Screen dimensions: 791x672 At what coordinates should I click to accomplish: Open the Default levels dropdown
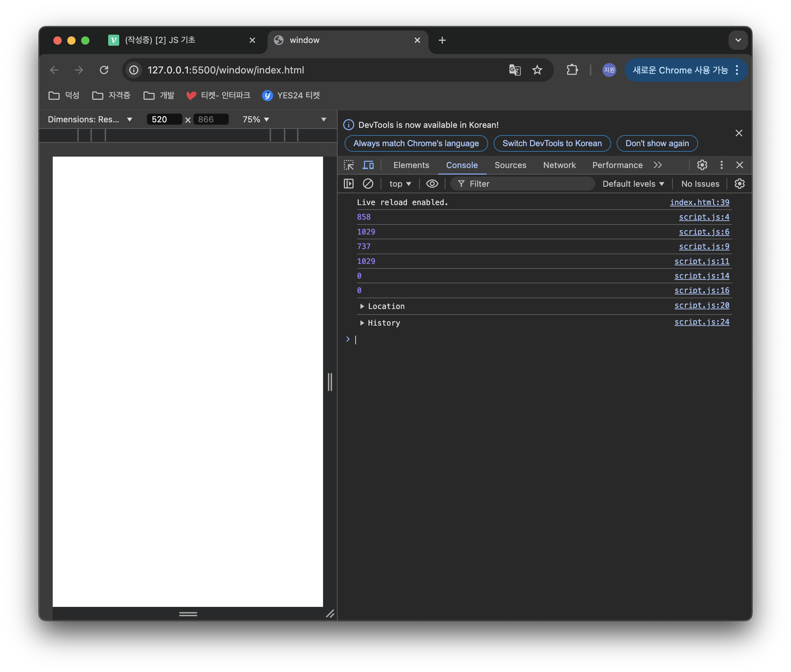tap(633, 184)
